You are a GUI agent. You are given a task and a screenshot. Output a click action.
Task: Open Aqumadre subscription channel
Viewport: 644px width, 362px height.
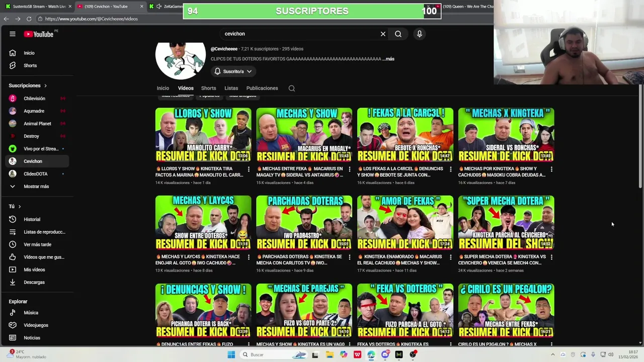pos(35,111)
